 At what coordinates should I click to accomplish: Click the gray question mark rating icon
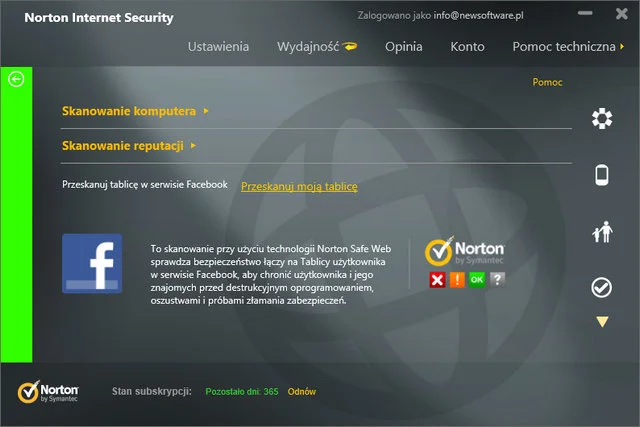(x=497, y=280)
